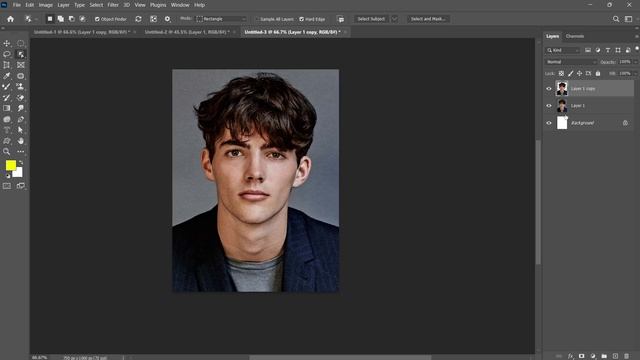Image resolution: width=640 pixels, height=360 pixels.
Task: Select the Dodge tool
Action: point(20,108)
